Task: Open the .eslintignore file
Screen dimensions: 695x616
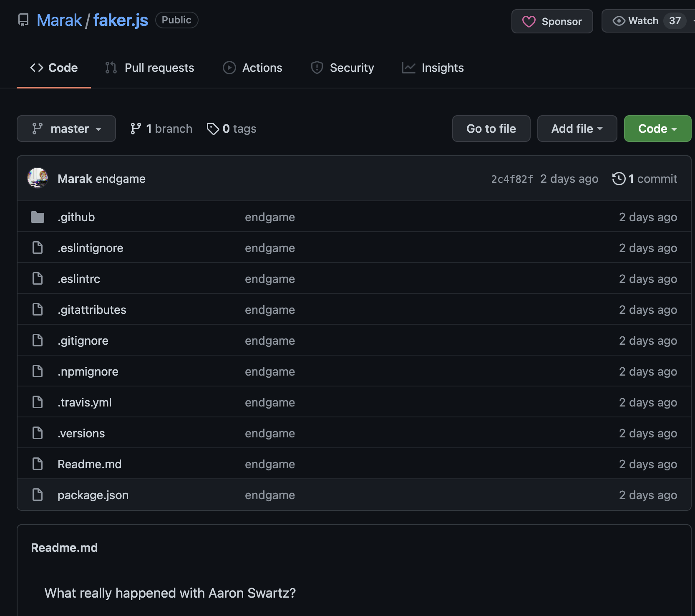Action: pos(91,248)
